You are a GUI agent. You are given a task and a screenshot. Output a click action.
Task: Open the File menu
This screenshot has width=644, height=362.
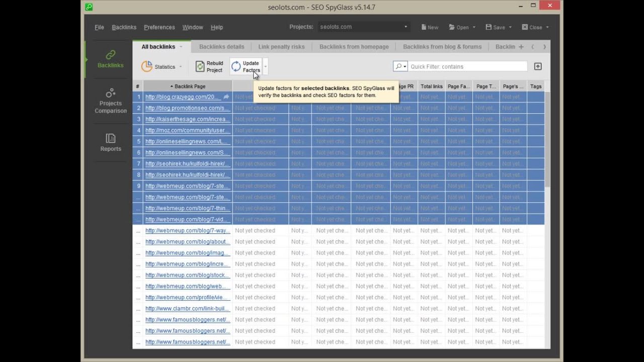[x=99, y=27]
